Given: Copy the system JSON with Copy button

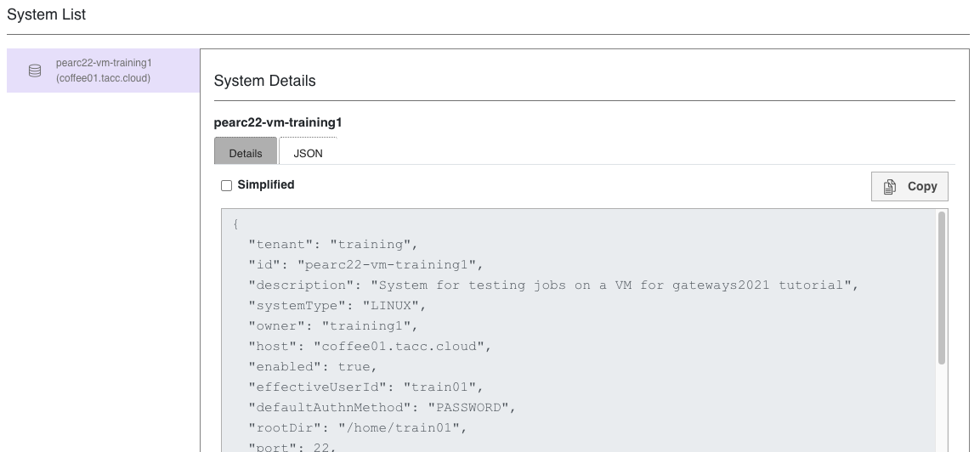Looking at the screenshot, I should click(x=909, y=186).
